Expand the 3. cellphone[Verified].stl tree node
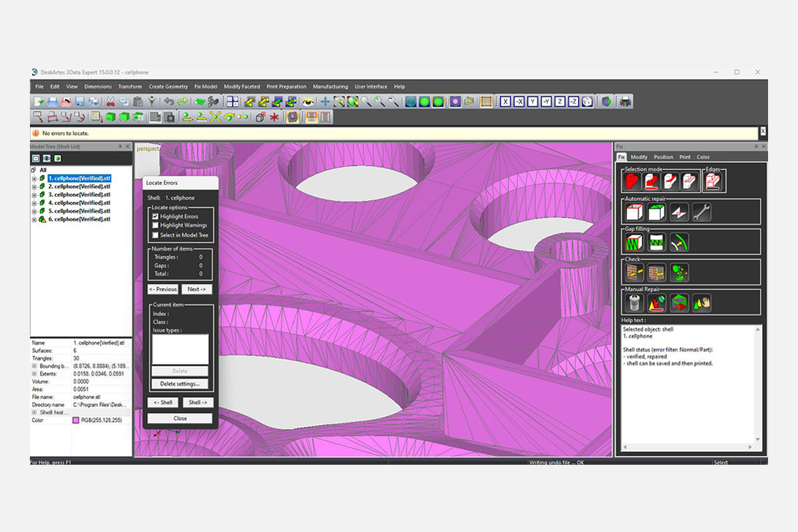This screenshot has height=532, width=798. [x=34, y=195]
